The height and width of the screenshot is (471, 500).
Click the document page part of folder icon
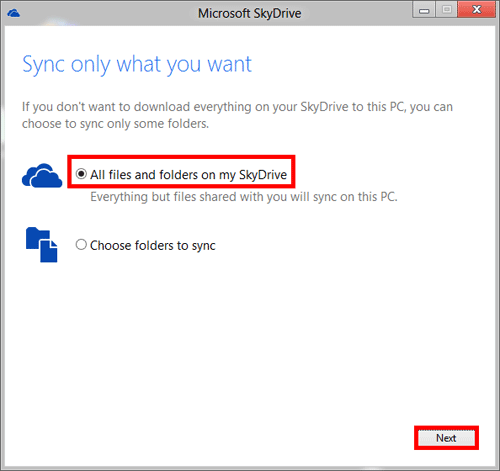[49, 251]
